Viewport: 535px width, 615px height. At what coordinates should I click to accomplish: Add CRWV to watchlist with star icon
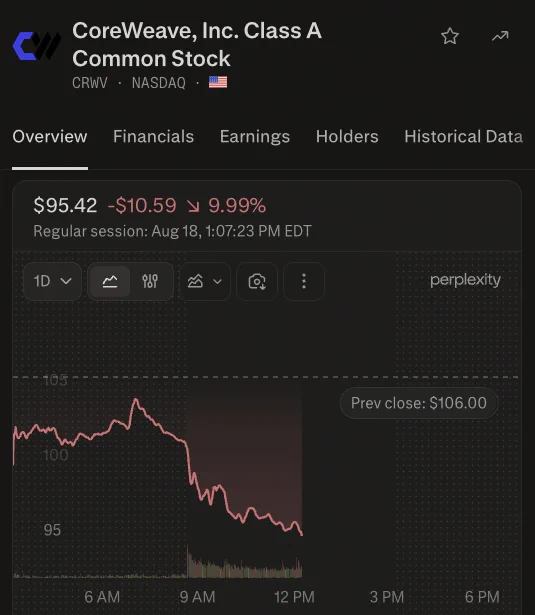449,36
